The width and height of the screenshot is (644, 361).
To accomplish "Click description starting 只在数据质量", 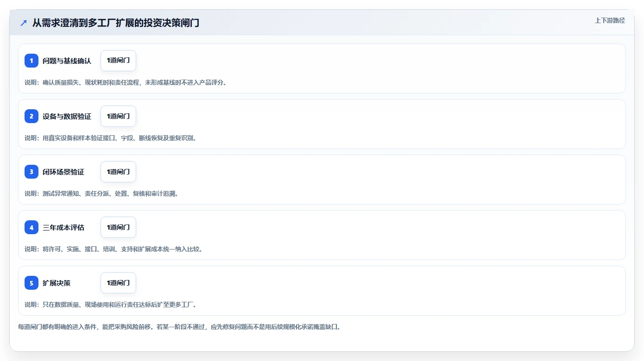I will [x=111, y=305].
